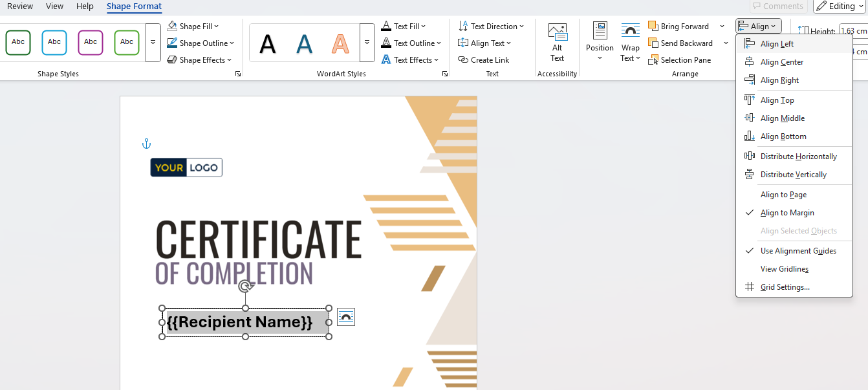
Task: Apply the blue outlined Abc shape style
Action: pyautogui.click(x=54, y=43)
